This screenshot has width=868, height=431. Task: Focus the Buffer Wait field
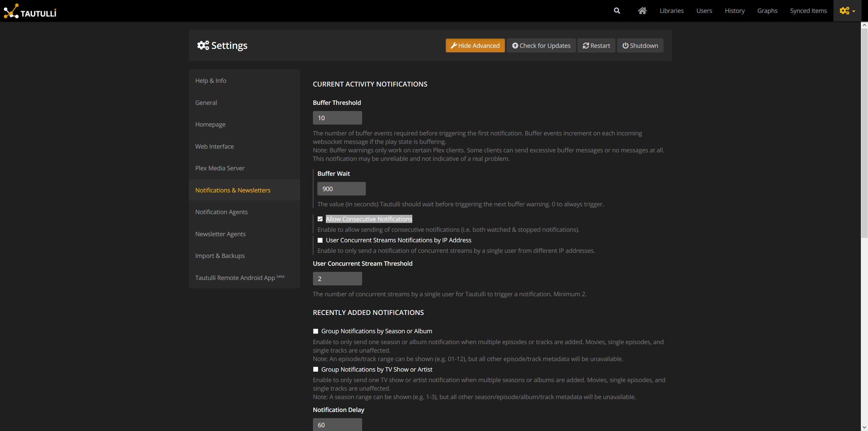tap(341, 189)
